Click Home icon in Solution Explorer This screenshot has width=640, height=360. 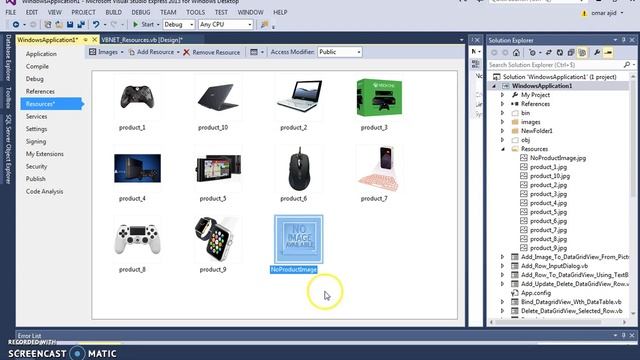pos(516,53)
